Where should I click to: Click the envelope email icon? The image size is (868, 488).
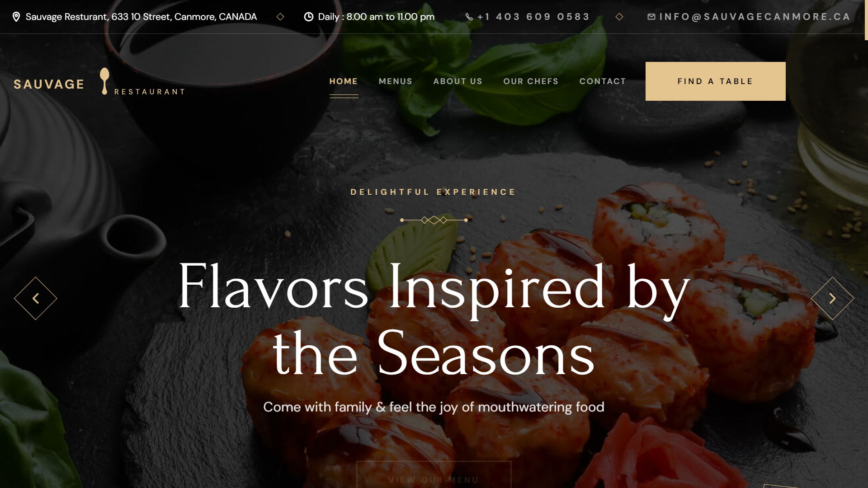651,17
